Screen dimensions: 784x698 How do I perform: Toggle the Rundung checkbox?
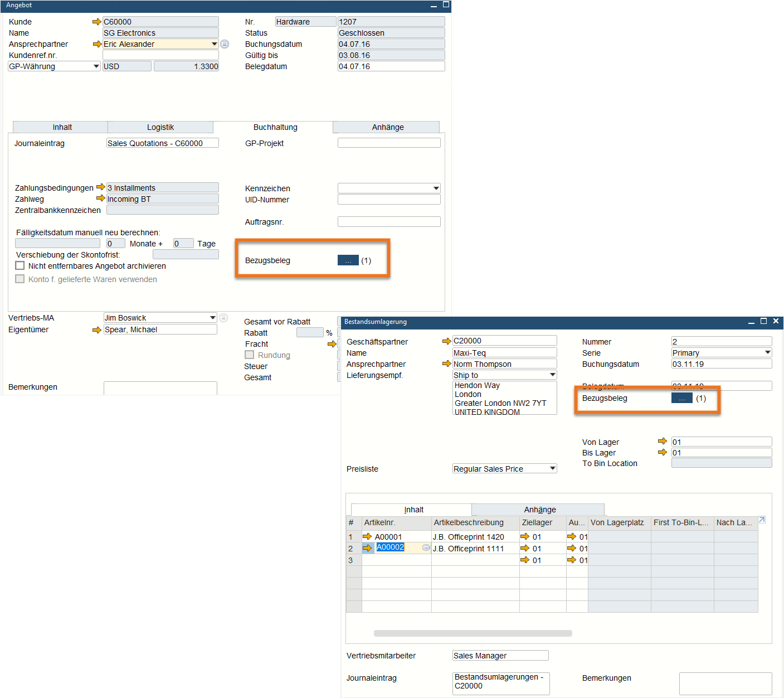pyautogui.click(x=249, y=355)
